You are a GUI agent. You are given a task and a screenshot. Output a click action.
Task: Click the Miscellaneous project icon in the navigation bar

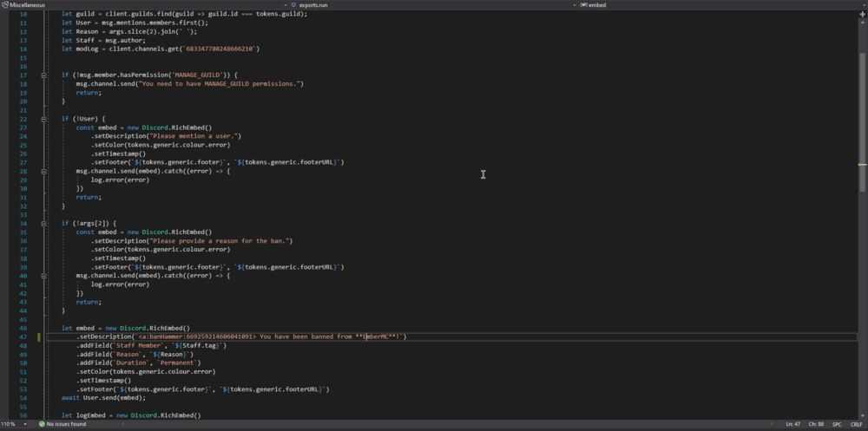(x=4, y=4)
